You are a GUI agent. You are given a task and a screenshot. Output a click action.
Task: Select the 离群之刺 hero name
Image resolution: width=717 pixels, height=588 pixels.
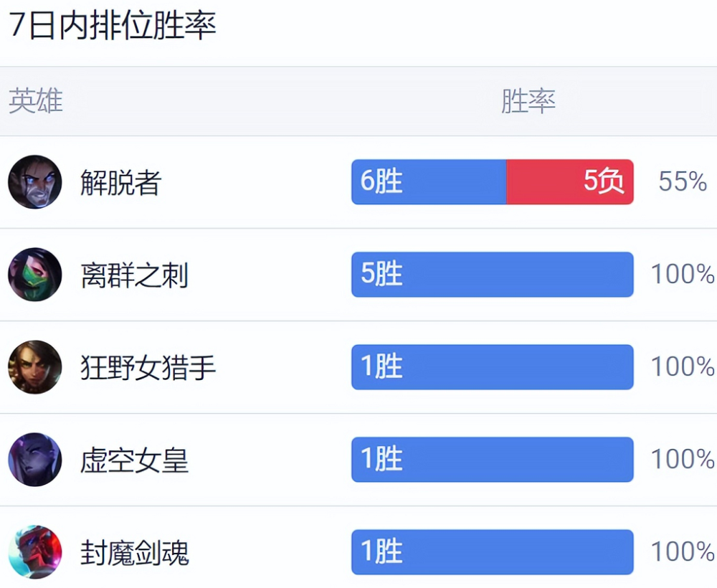(134, 275)
